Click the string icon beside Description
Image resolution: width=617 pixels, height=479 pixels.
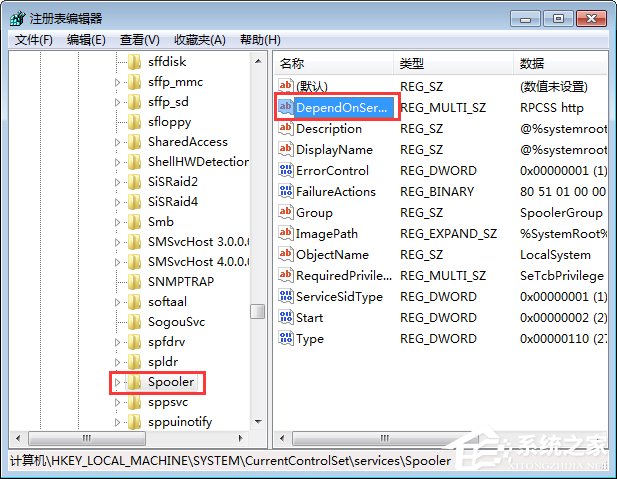click(286, 128)
